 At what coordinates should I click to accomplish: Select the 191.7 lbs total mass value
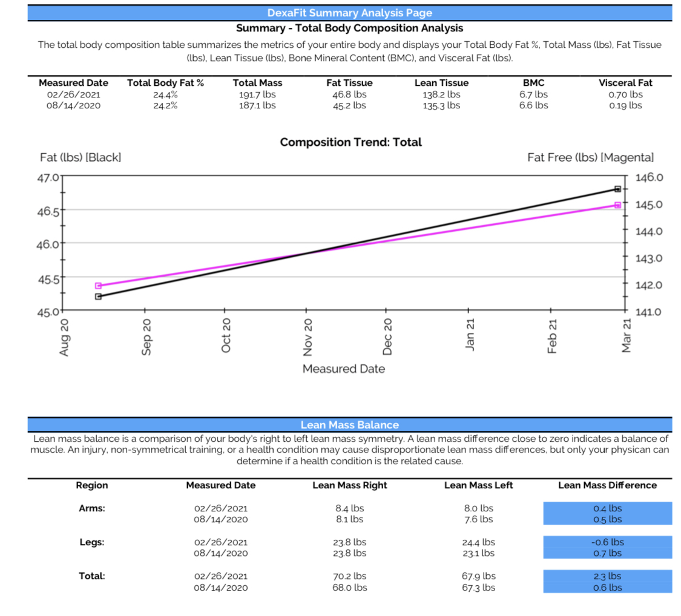click(x=257, y=94)
